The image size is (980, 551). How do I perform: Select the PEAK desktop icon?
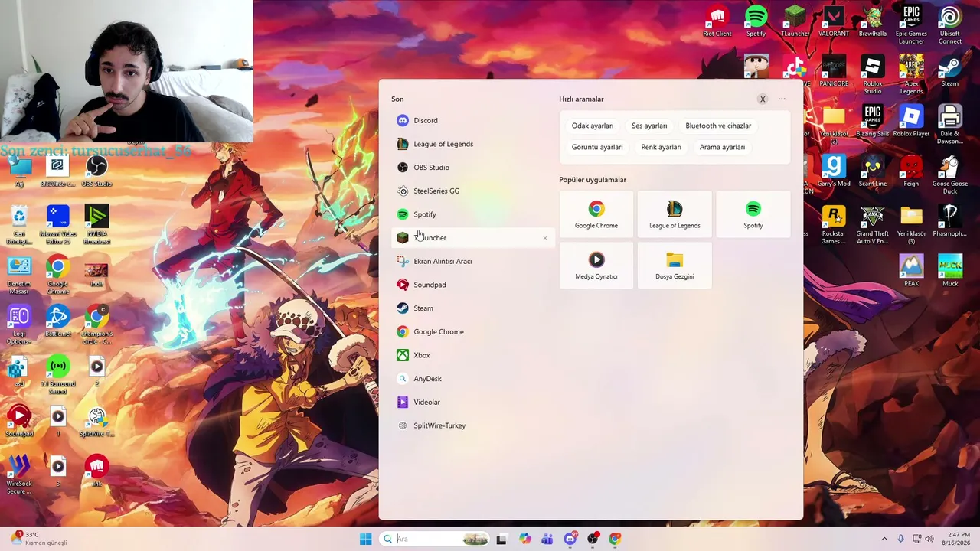911,271
